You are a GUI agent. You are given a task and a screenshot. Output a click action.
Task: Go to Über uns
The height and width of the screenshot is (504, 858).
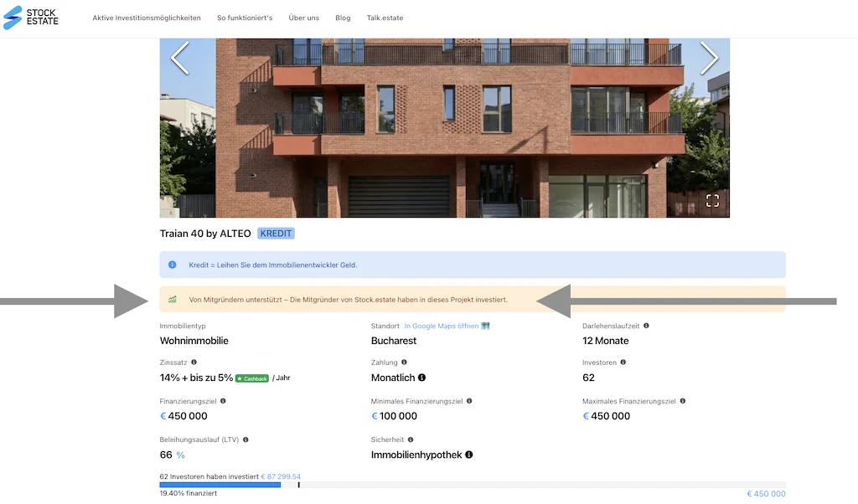(x=303, y=18)
